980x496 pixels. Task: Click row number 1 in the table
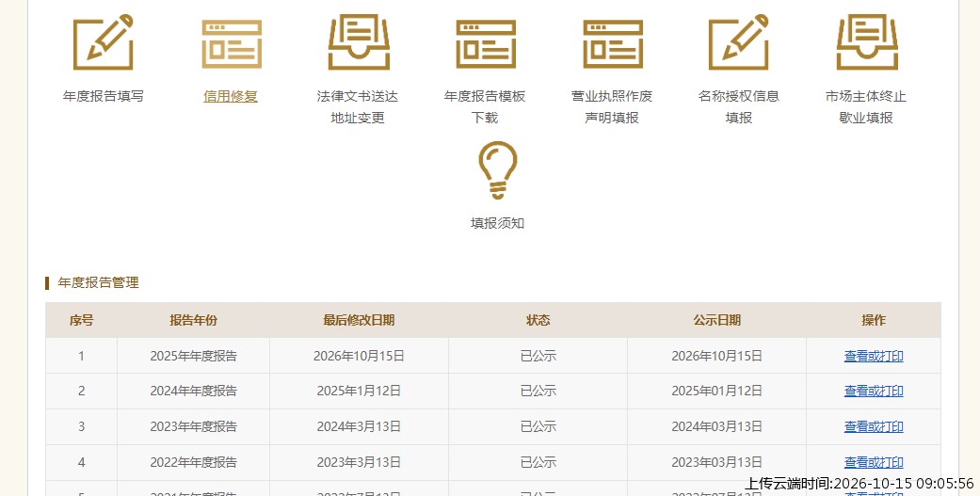click(x=81, y=356)
